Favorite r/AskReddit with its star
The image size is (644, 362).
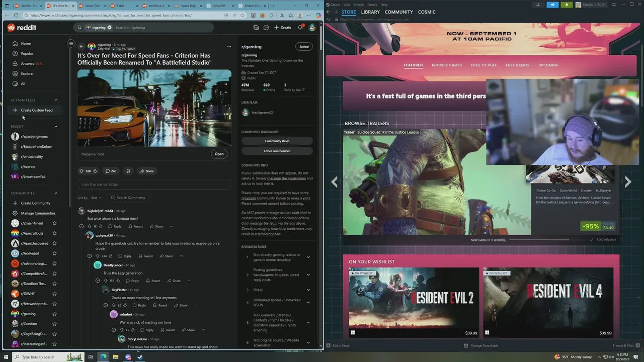coord(54,253)
